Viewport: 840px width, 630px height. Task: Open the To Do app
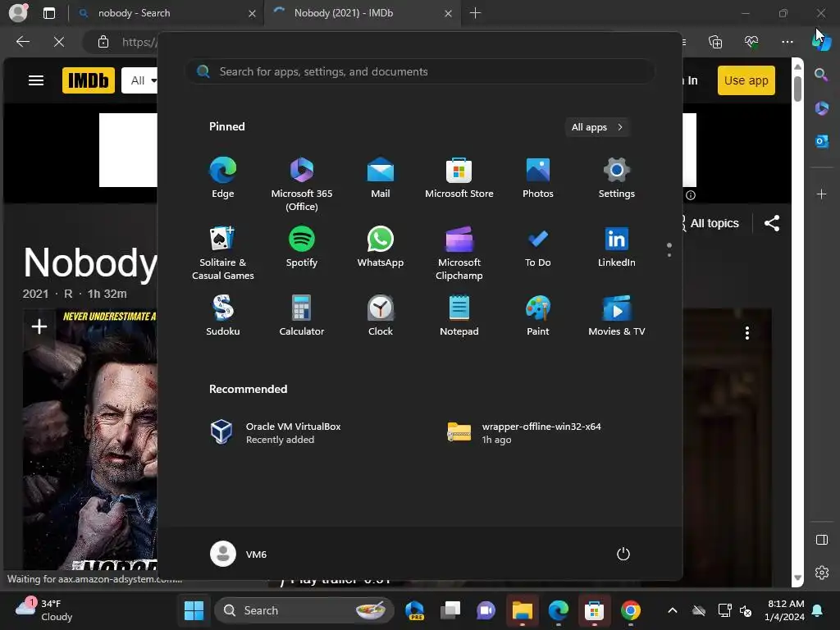pos(538,247)
